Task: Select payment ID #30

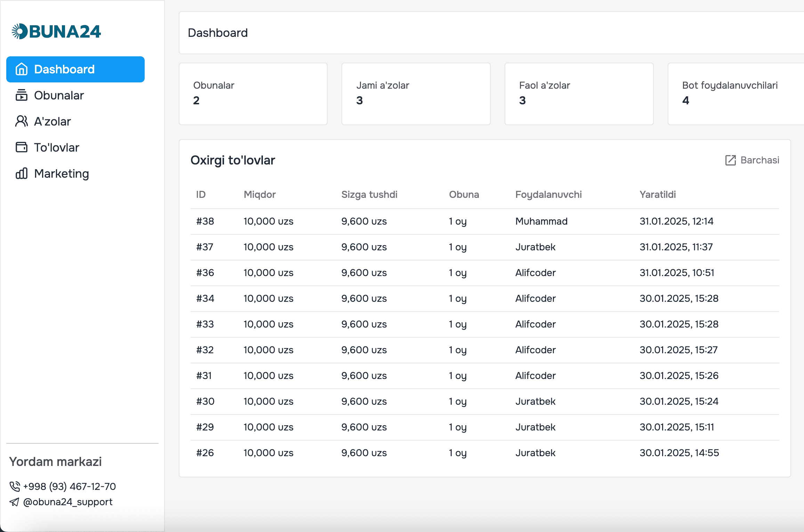Action: (x=205, y=401)
